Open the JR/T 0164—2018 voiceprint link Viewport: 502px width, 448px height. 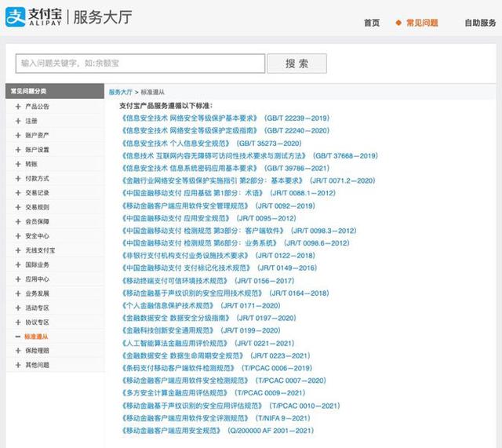coord(225,293)
